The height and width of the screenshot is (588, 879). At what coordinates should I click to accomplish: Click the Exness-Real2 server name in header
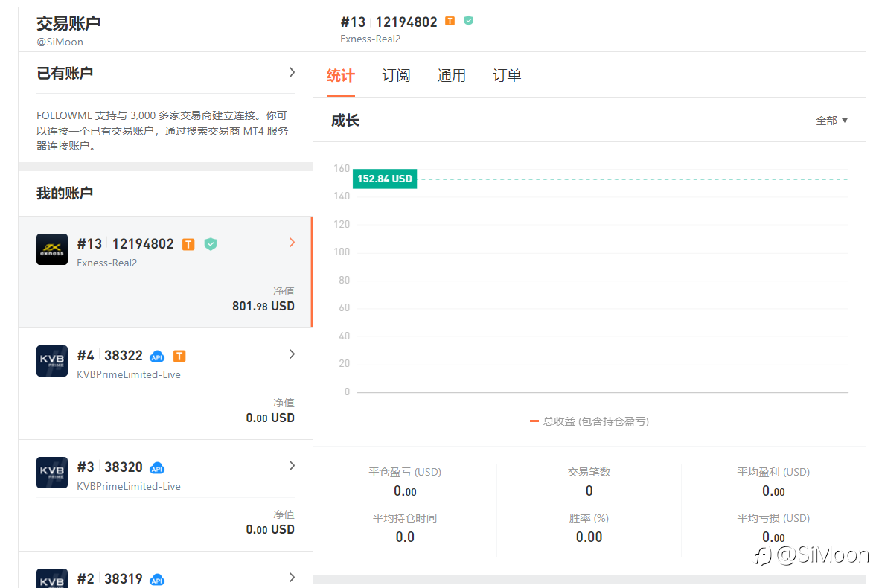click(x=371, y=39)
